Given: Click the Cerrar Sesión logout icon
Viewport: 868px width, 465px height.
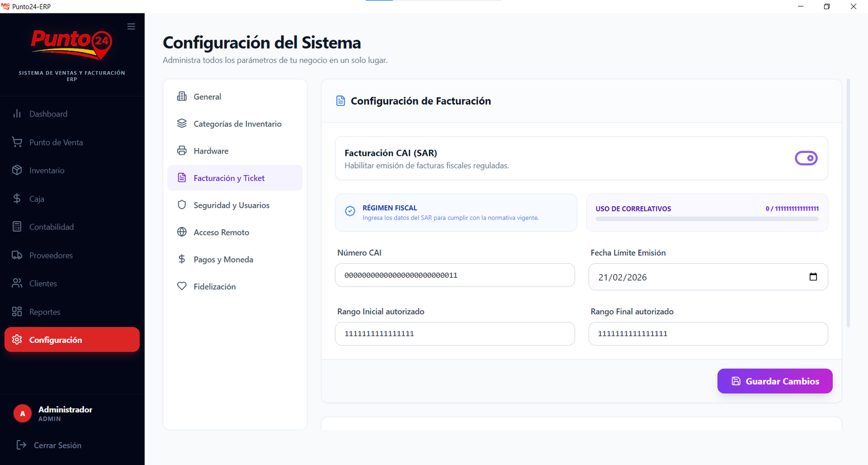Looking at the screenshot, I should 22,445.
